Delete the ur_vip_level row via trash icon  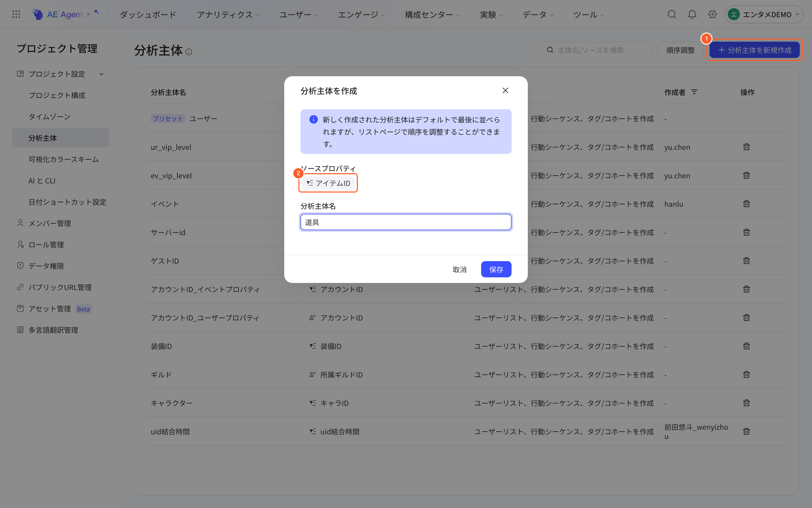coord(746,147)
